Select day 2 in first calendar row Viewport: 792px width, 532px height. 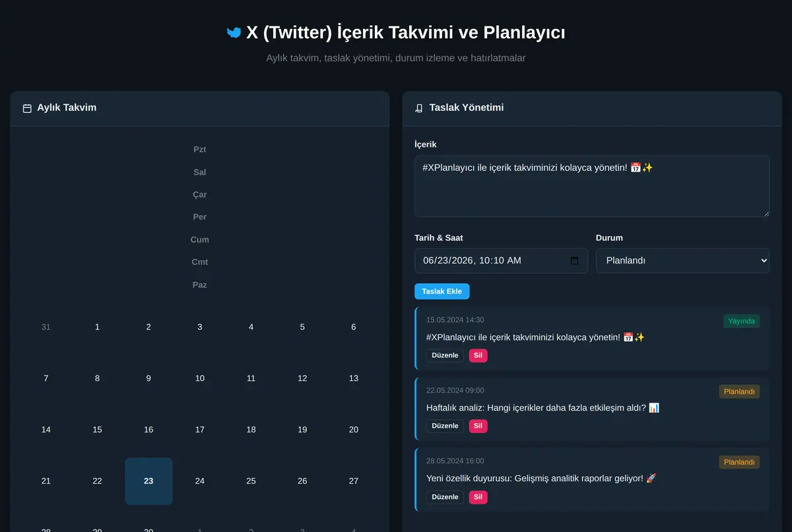coord(148,327)
